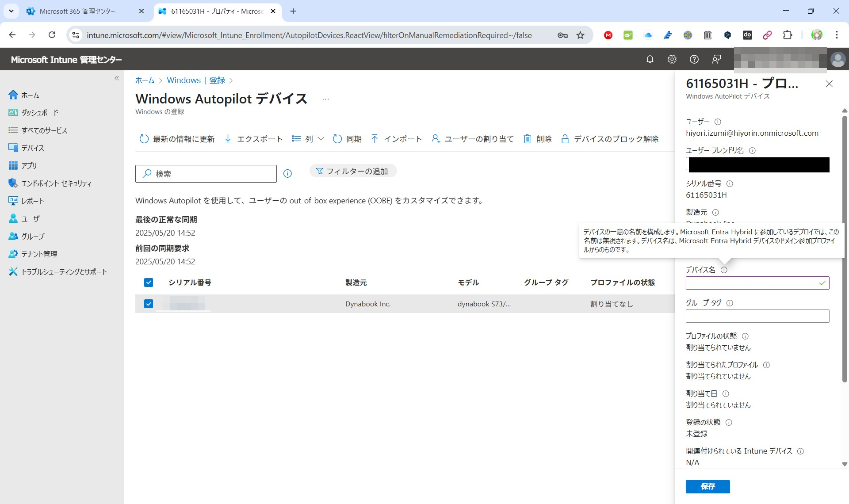The width and height of the screenshot is (849, 504).
Task: Focus the 検索 search box
Action: [206, 174]
